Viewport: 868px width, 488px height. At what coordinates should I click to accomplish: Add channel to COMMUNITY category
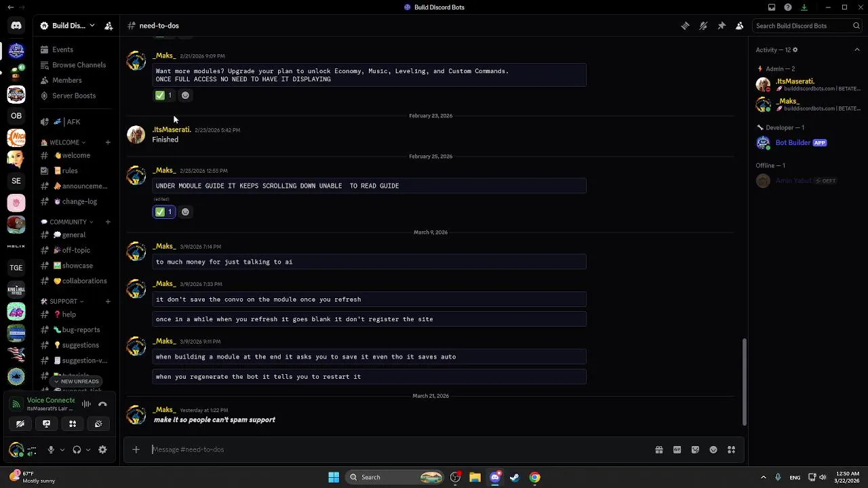[108, 222]
